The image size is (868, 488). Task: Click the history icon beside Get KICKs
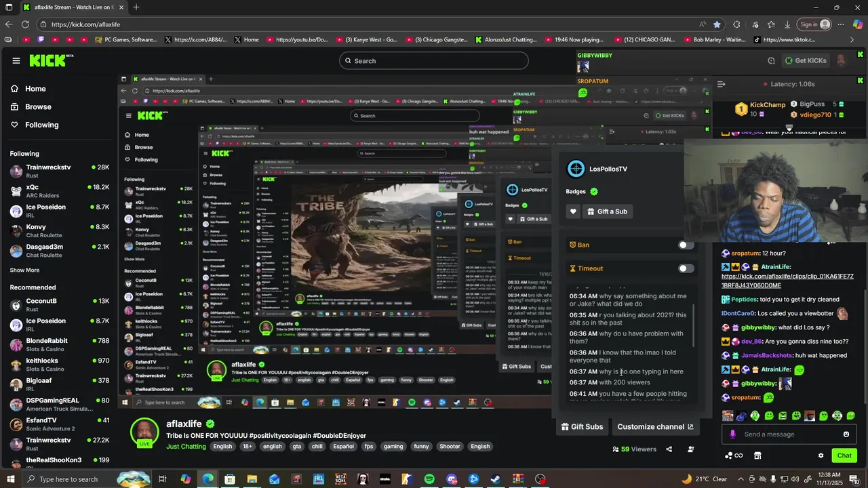click(771, 60)
